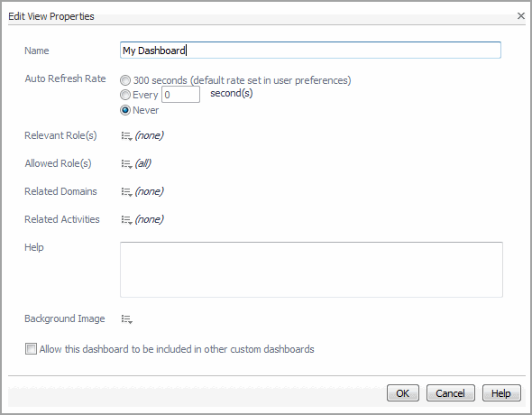532x415 pixels.
Task: Open the Allowed Role(s) list icon
Action: pyautogui.click(x=126, y=164)
